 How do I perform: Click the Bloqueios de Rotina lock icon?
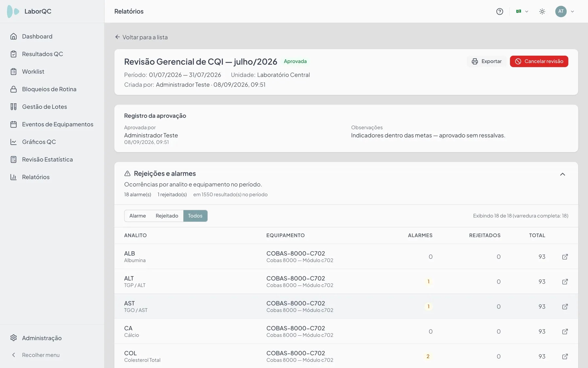coord(13,89)
